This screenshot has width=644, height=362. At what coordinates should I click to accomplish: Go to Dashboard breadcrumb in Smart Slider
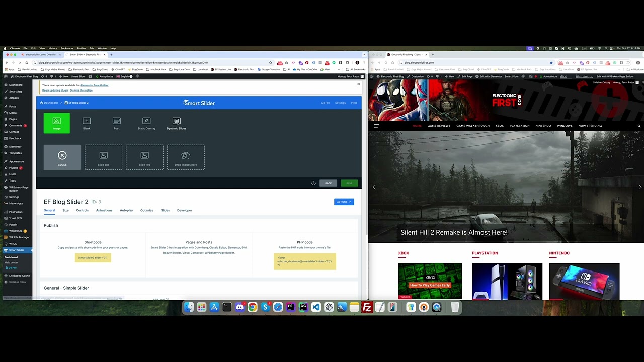point(49,103)
